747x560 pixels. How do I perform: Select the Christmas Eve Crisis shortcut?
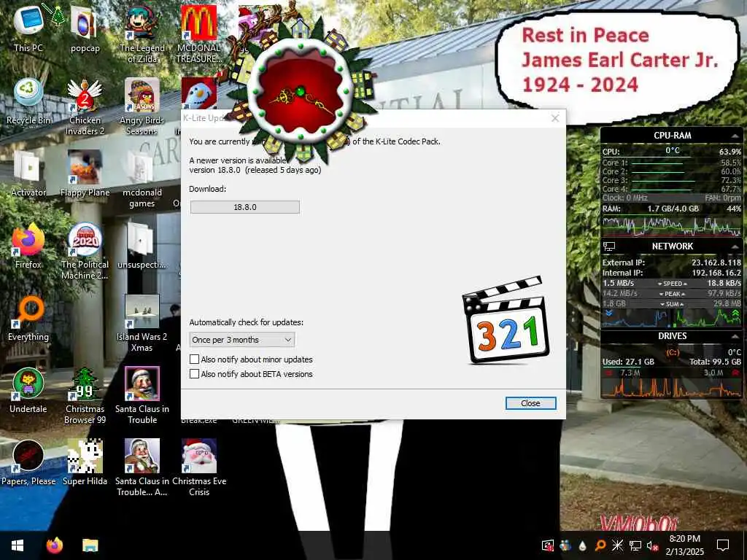point(198,469)
